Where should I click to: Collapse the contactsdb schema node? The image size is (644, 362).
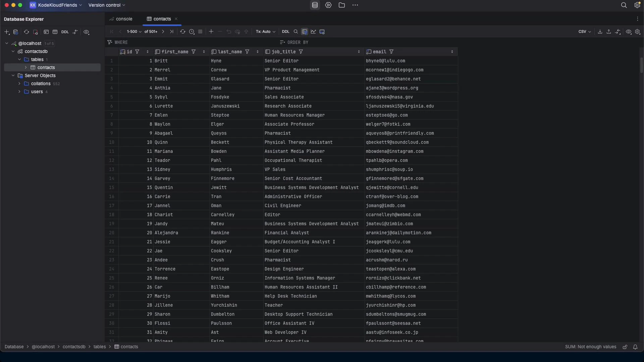13,51
